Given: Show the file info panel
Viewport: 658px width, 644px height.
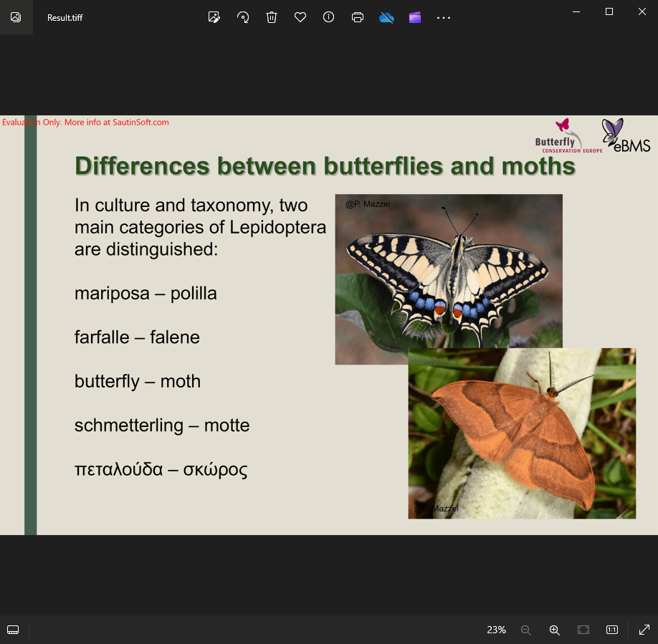Looking at the screenshot, I should point(329,17).
